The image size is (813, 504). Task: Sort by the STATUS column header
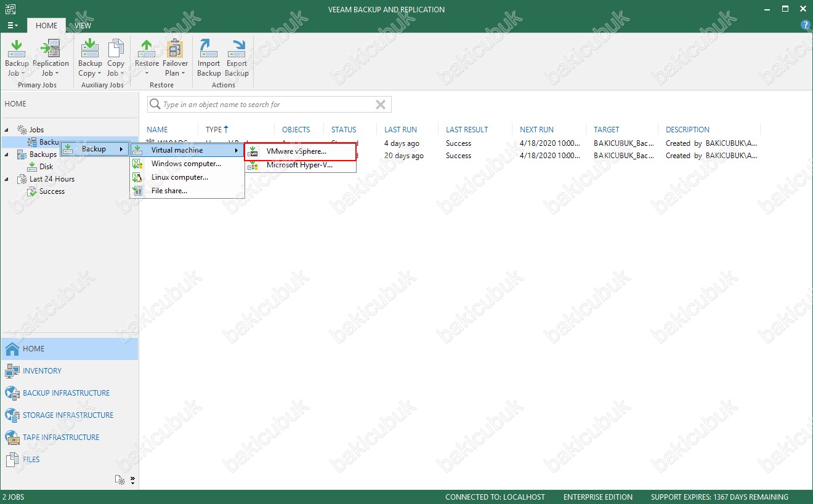click(x=344, y=130)
